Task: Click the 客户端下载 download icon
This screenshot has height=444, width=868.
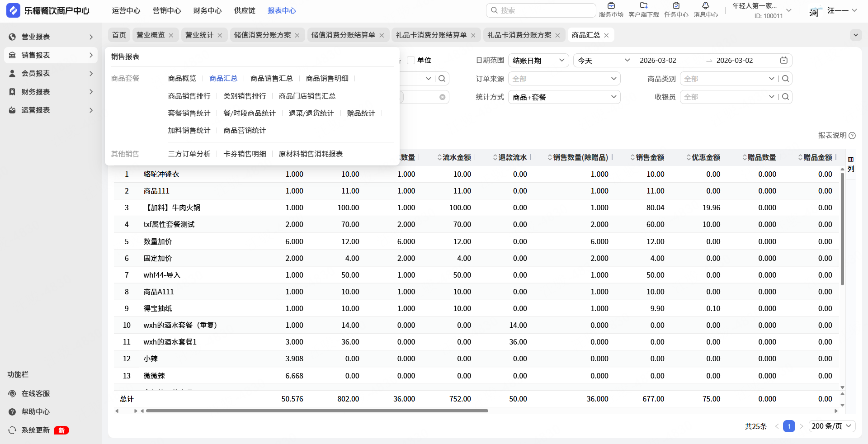Action: click(643, 6)
